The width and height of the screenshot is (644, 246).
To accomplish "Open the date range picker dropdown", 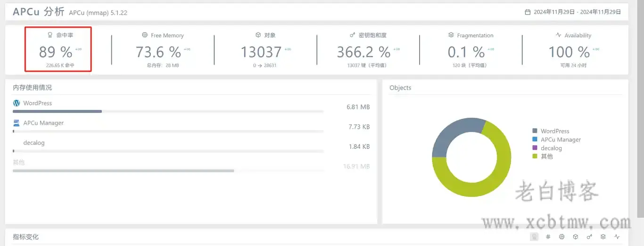I will 577,12.
